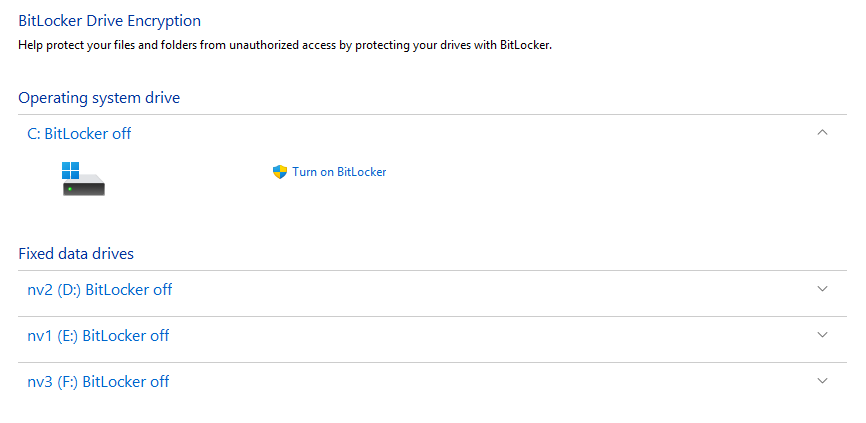The width and height of the screenshot is (866, 423).
Task: Click the word Encryption in the page title
Action: (x=167, y=20)
